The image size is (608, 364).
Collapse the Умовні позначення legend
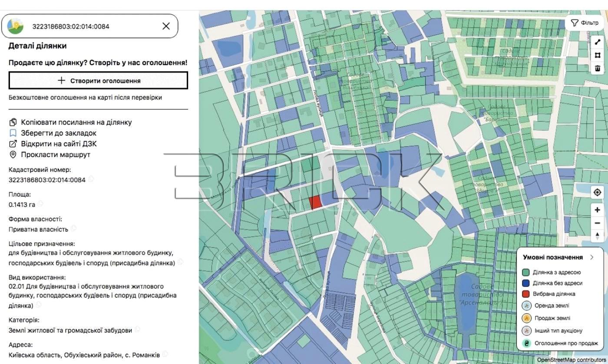coord(592,257)
